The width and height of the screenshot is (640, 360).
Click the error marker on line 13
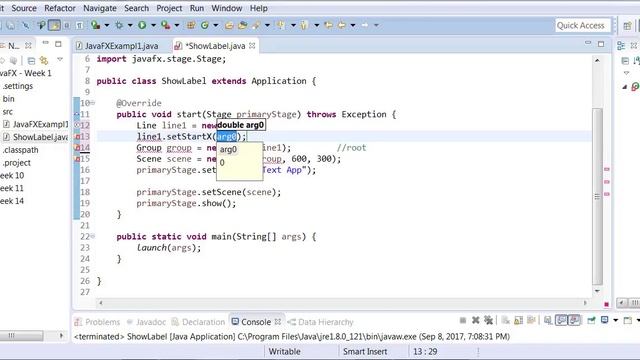click(78, 137)
